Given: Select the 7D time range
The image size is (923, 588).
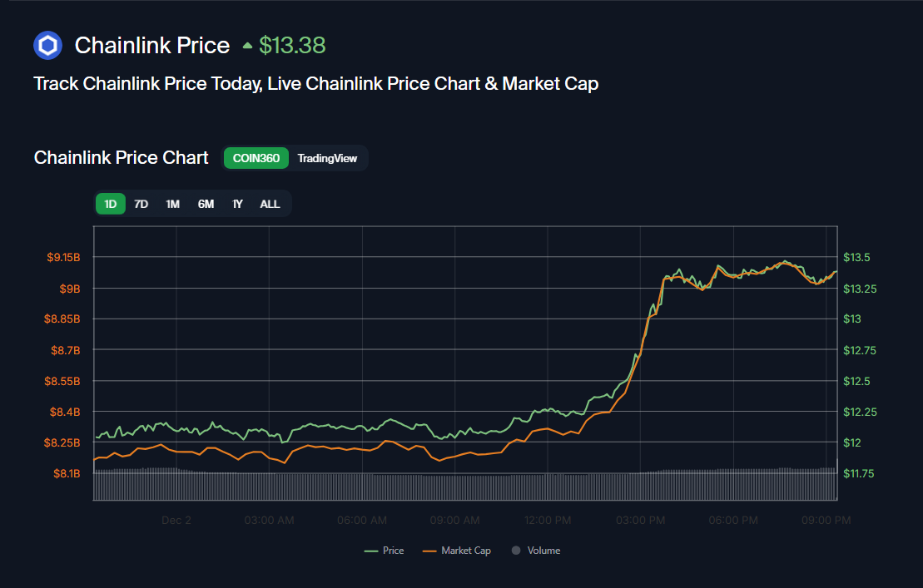Looking at the screenshot, I should pyautogui.click(x=141, y=204).
